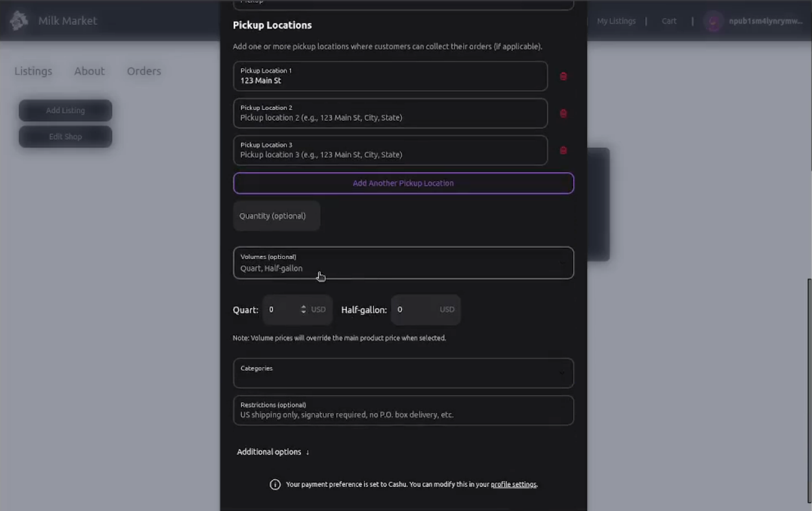The height and width of the screenshot is (511, 812).
Task: Delete Pickup Location 1 with trash icon
Action: 563,77
